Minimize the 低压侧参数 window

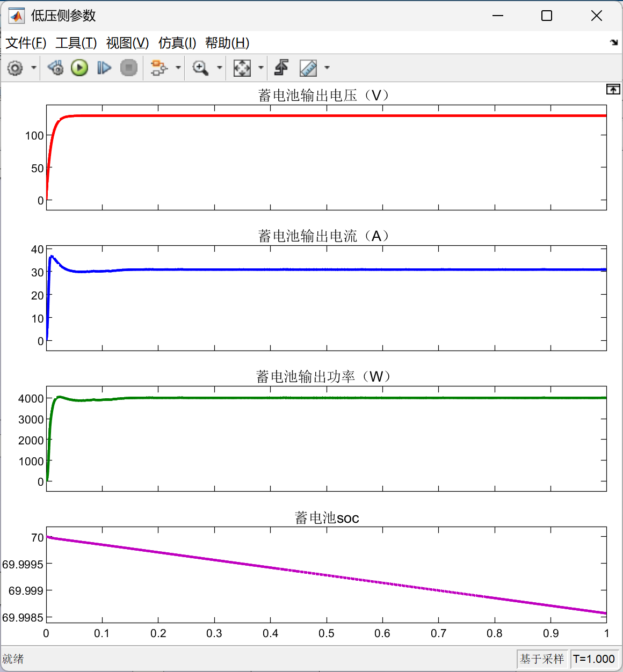[x=498, y=16]
